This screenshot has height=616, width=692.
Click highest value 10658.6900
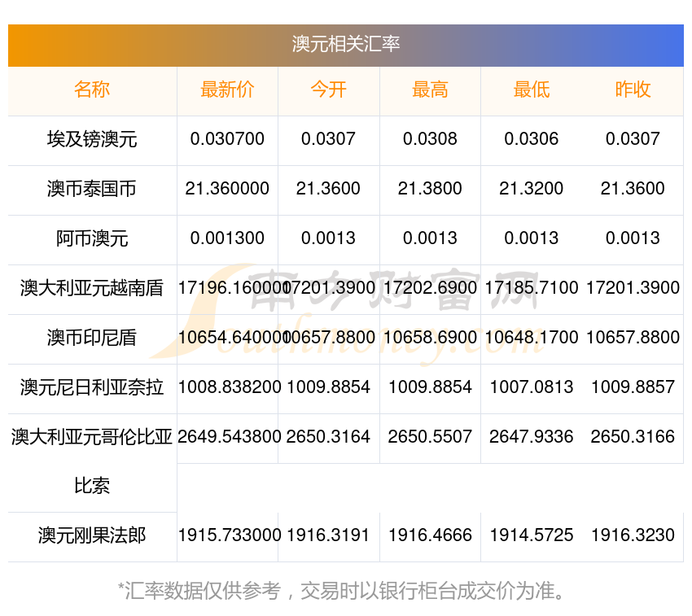[430, 338]
